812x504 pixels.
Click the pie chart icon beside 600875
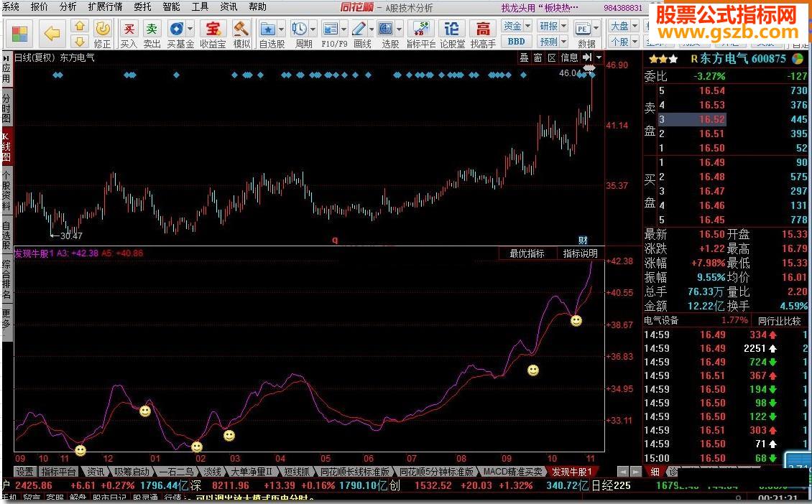(x=798, y=58)
